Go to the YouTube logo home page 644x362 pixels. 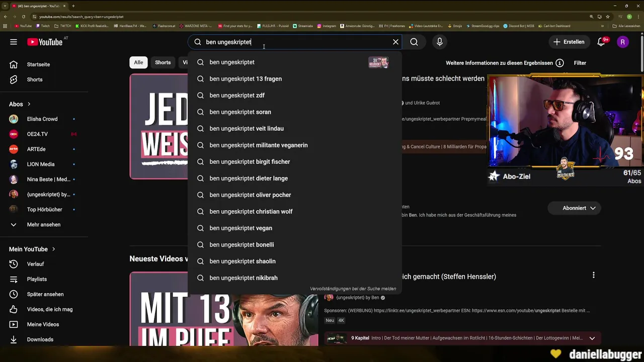pyautogui.click(x=45, y=42)
